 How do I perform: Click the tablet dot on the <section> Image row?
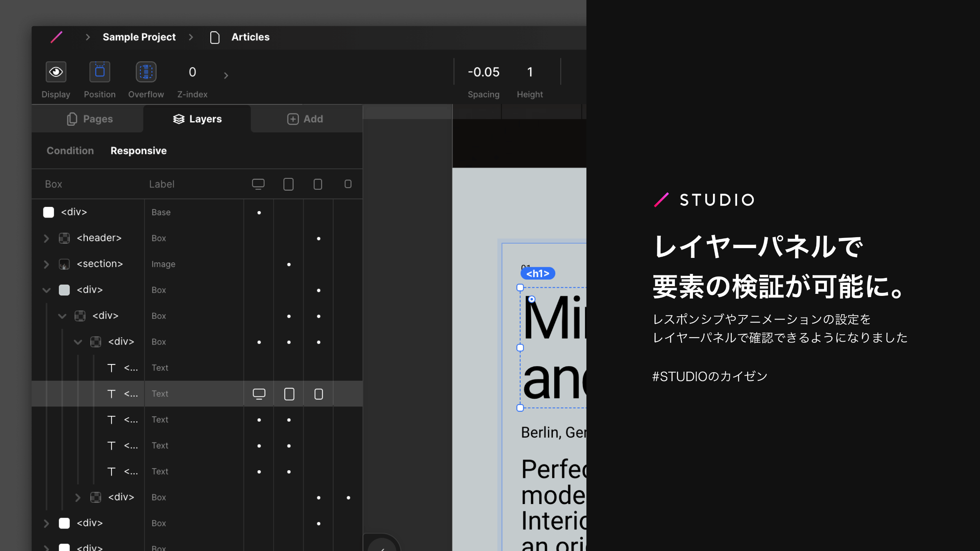(x=289, y=264)
